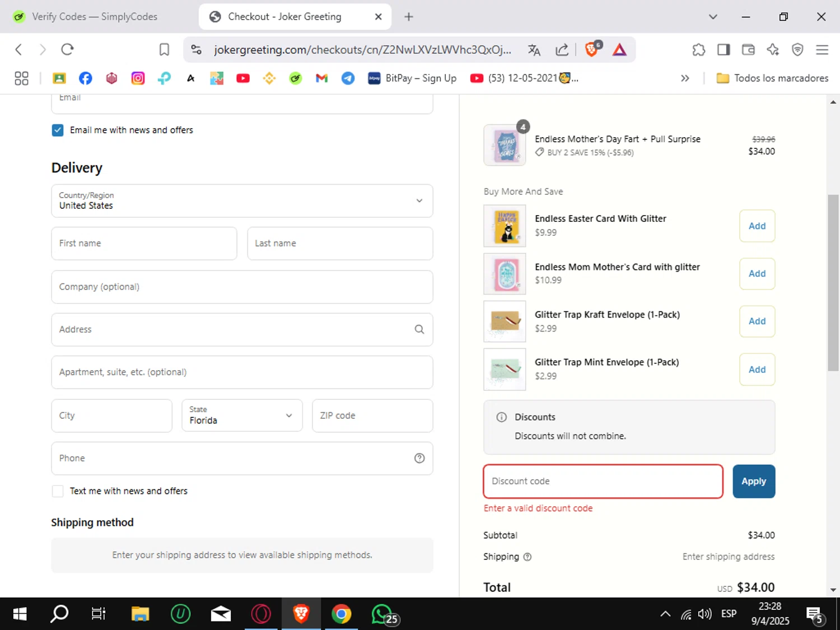View site information icon in address bar
Viewport: 840px width, 630px height.
196,50
